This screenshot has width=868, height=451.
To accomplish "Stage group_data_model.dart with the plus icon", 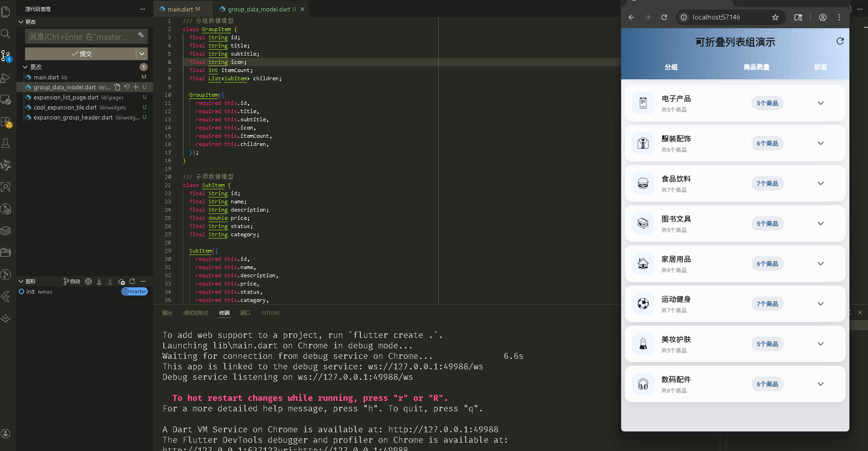I will point(135,87).
